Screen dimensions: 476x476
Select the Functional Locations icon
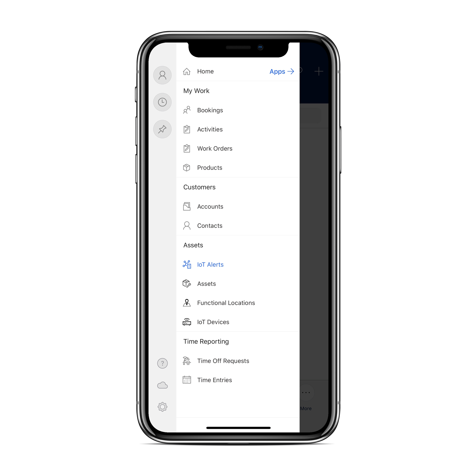(186, 303)
